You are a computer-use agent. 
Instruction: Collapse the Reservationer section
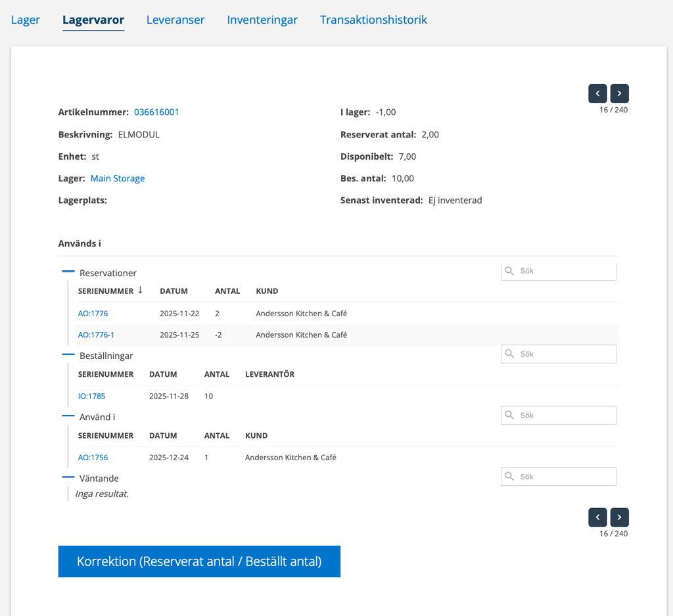(x=68, y=272)
